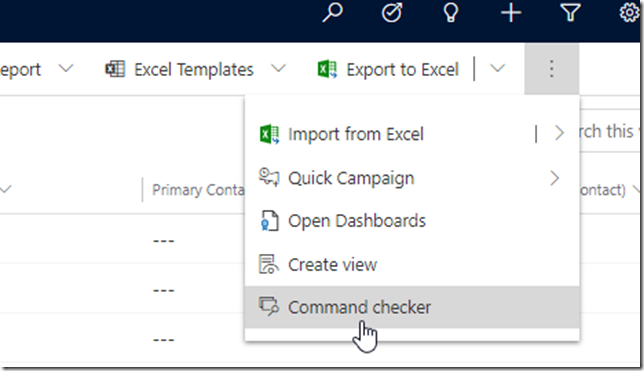644x371 pixels.
Task: Select Create view menu item
Action: point(412,265)
